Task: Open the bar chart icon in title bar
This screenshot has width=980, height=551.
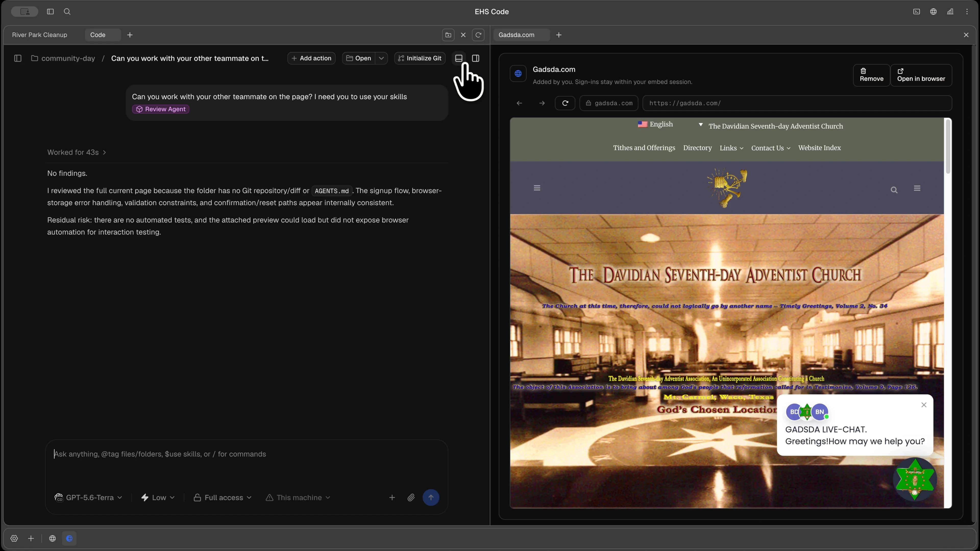Action: 950,11
